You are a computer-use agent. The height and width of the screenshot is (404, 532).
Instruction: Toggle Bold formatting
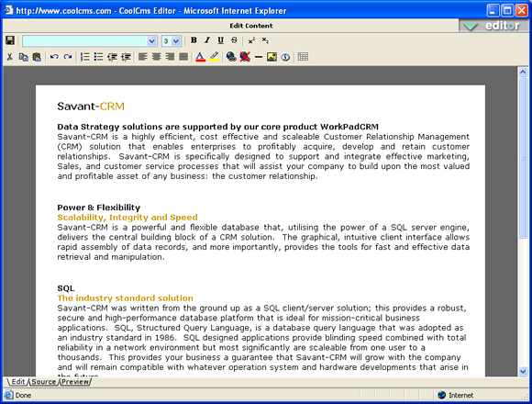pyautogui.click(x=194, y=40)
